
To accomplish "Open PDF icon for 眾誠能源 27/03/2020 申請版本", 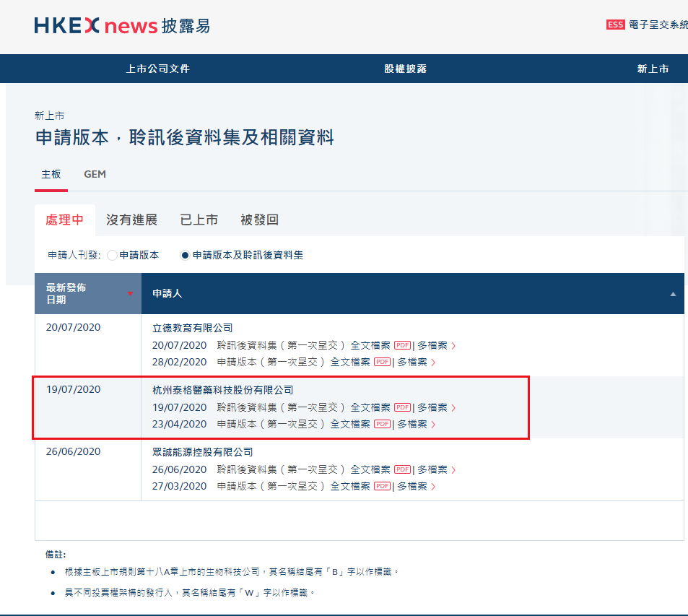I will (382, 486).
